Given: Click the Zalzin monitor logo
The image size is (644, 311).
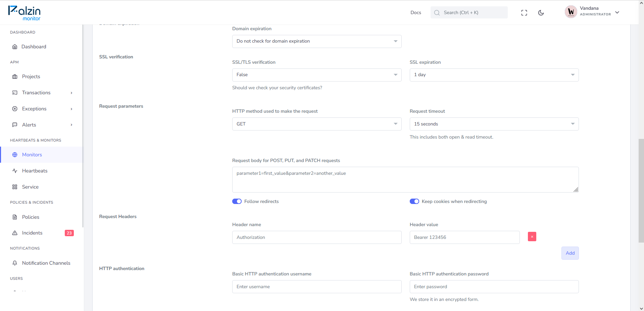Looking at the screenshot, I should [24, 13].
